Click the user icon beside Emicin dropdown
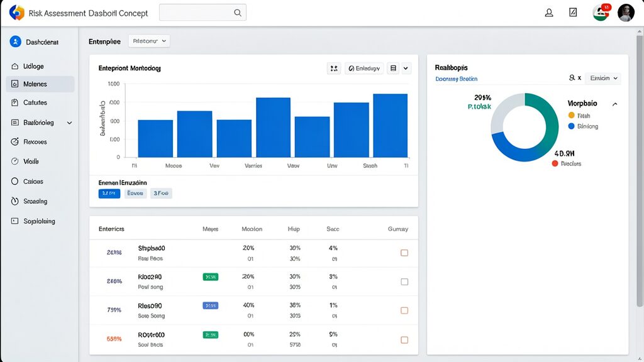 [x=572, y=77]
